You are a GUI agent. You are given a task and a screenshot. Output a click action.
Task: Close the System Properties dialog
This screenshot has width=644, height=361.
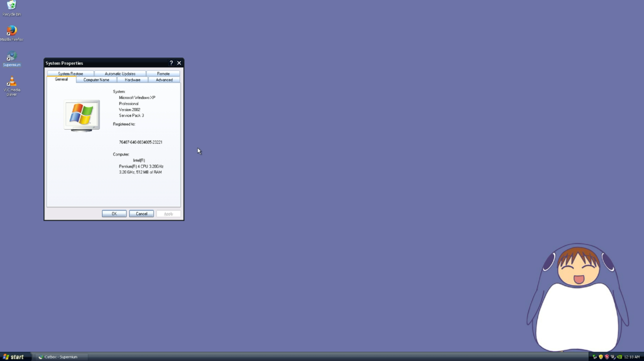179,63
